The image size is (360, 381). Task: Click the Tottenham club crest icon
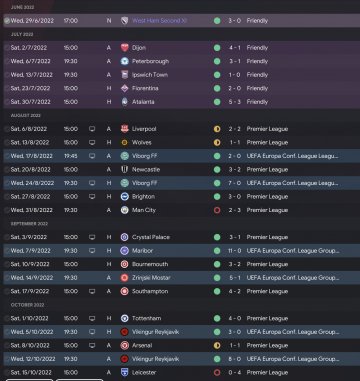tap(125, 318)
